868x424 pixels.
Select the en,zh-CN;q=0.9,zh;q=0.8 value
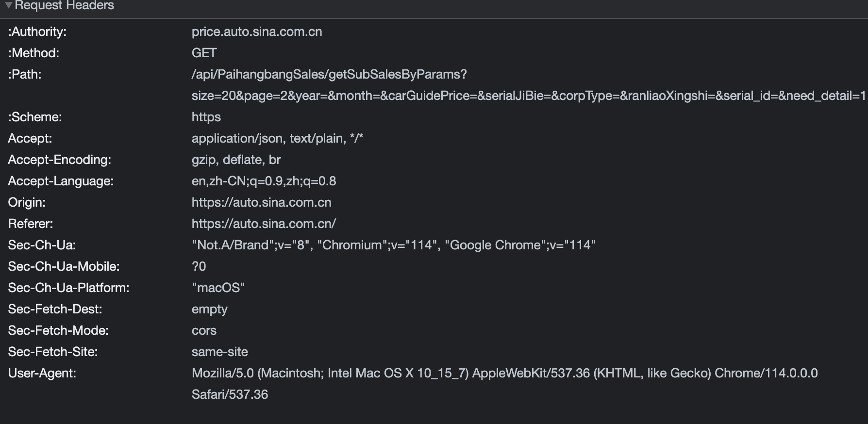pos(264,181)
